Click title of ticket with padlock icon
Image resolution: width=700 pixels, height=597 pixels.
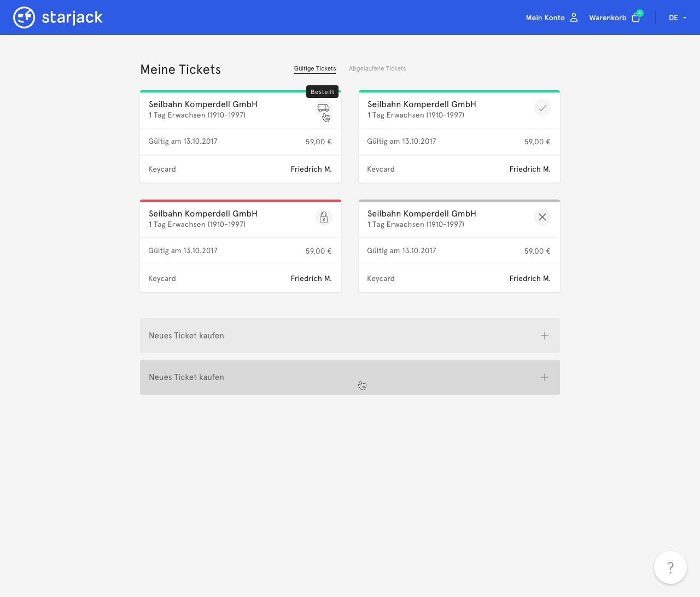(203, 213)
